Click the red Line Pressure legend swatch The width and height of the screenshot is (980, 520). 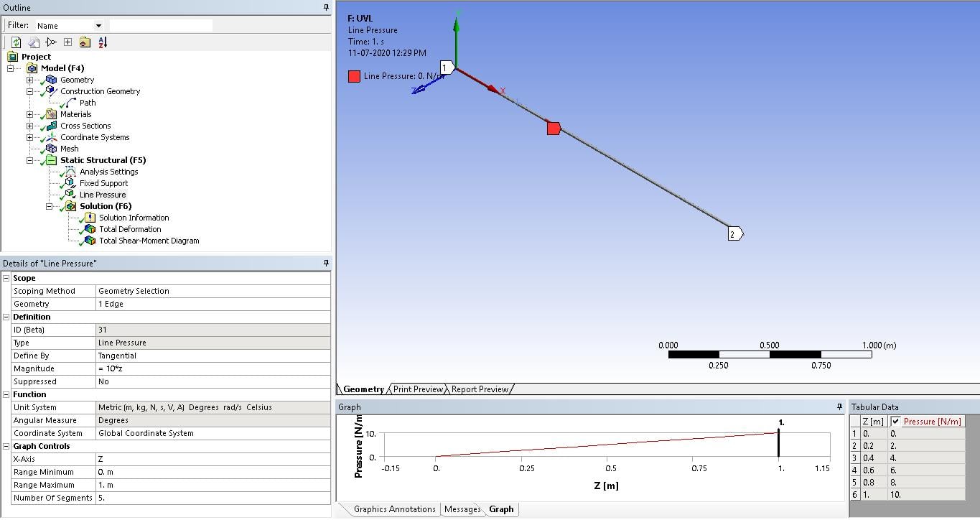(354, 75)
